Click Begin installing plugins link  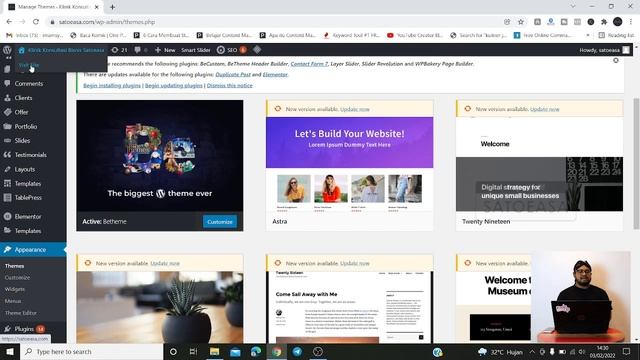click(x=112, y=85)
